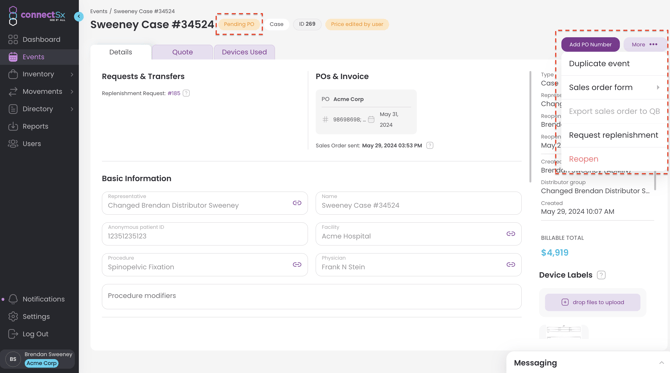The width and height of the screenshot is (670, 373).
Task: Expand the Sales order form arrow
Action: (x=658, y=88)
